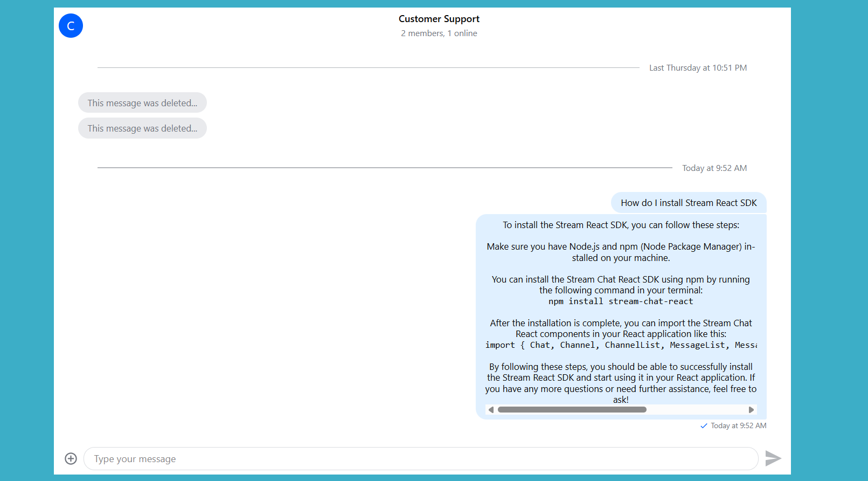Click the "Last Thursday at 10:51 PM" date separator
868x481 pixels.
[x=698, y=68]
